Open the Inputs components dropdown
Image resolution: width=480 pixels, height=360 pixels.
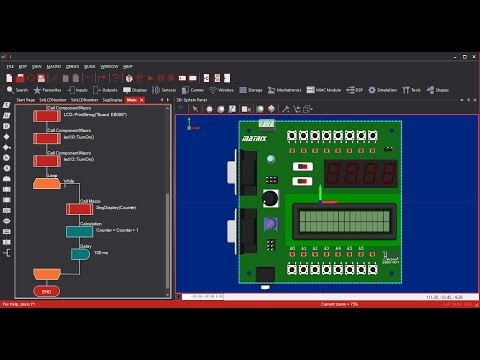click(x=77, y=90)
